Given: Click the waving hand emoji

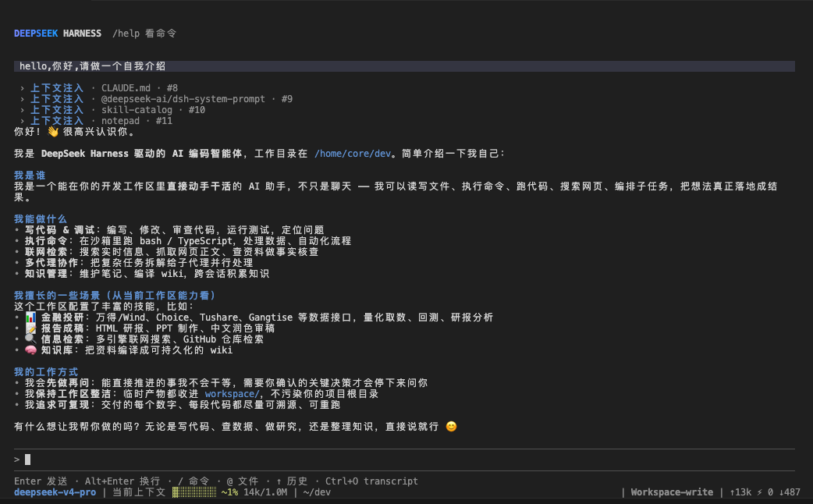Looking at the screenshot, I should click(53, 132).
